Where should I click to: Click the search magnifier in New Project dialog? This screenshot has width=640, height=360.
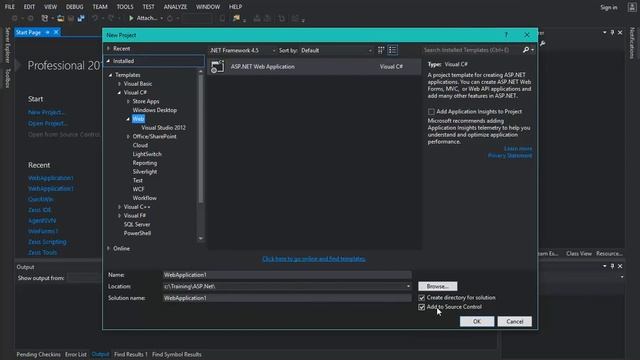coord(526,50)
